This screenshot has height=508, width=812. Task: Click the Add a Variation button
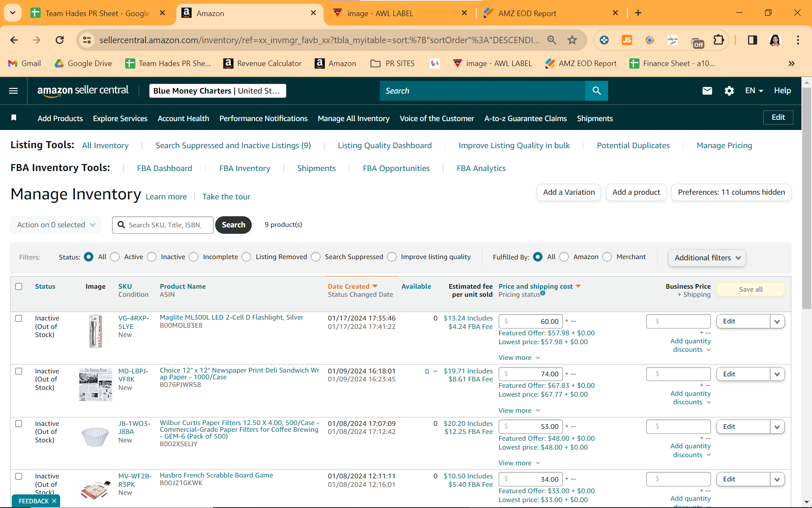pos(569,192)
